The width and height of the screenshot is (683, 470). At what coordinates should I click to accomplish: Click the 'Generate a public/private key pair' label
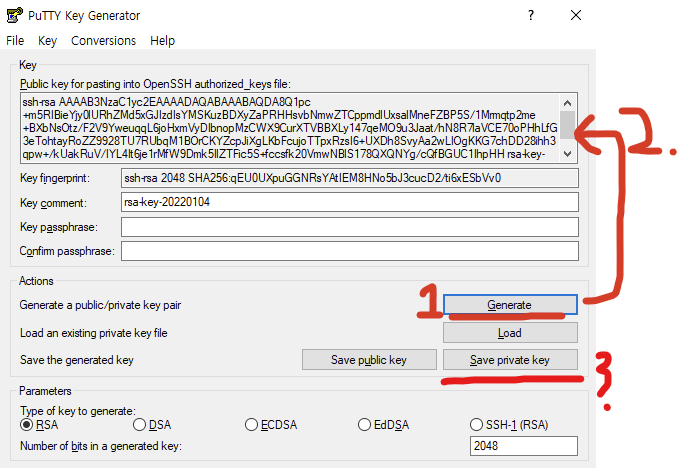100,305
